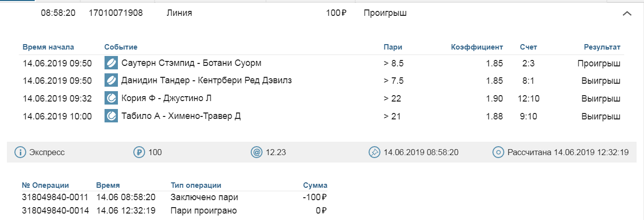Click tennis icon for Табило А event

point(111,116)
